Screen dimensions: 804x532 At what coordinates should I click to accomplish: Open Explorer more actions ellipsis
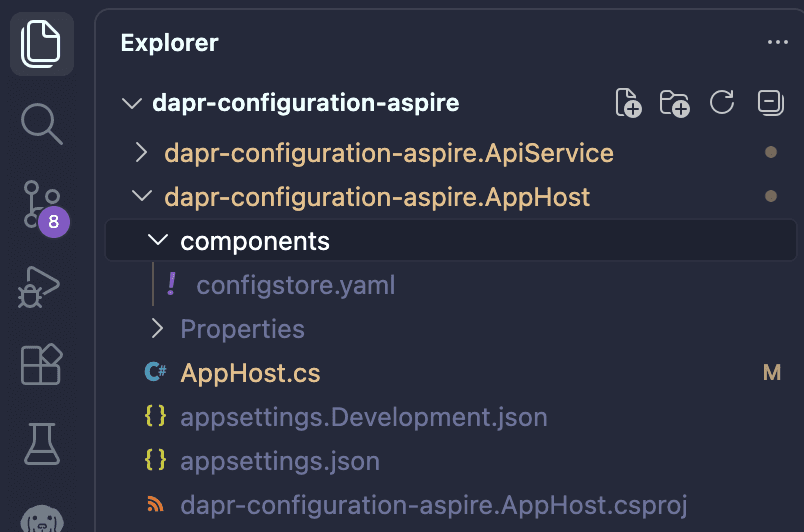tap(778, 42)
